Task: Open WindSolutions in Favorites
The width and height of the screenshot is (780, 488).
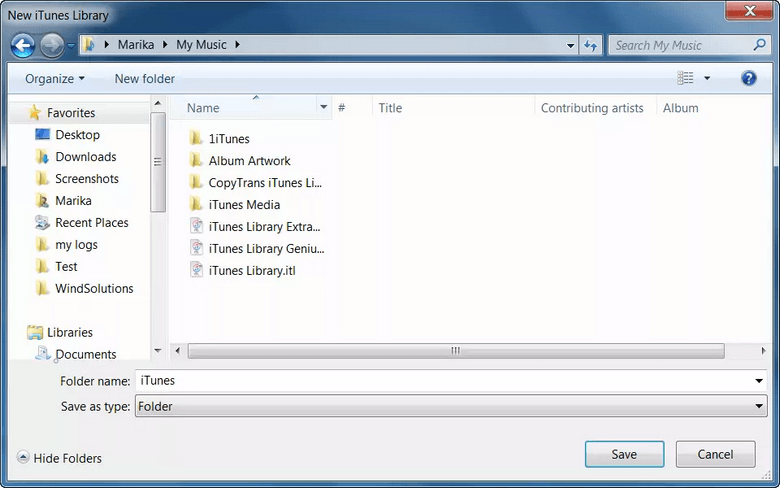Action: coord(94,289)
